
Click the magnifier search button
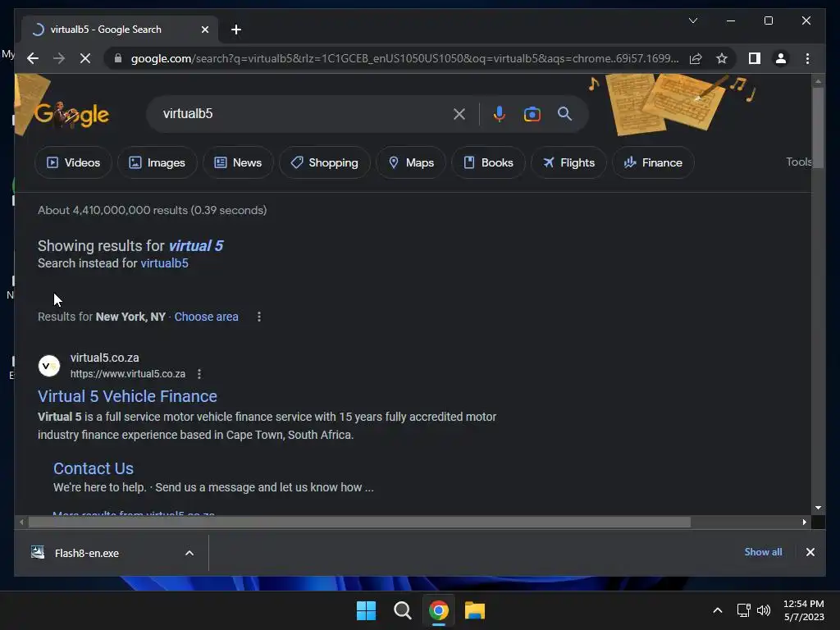564,113
